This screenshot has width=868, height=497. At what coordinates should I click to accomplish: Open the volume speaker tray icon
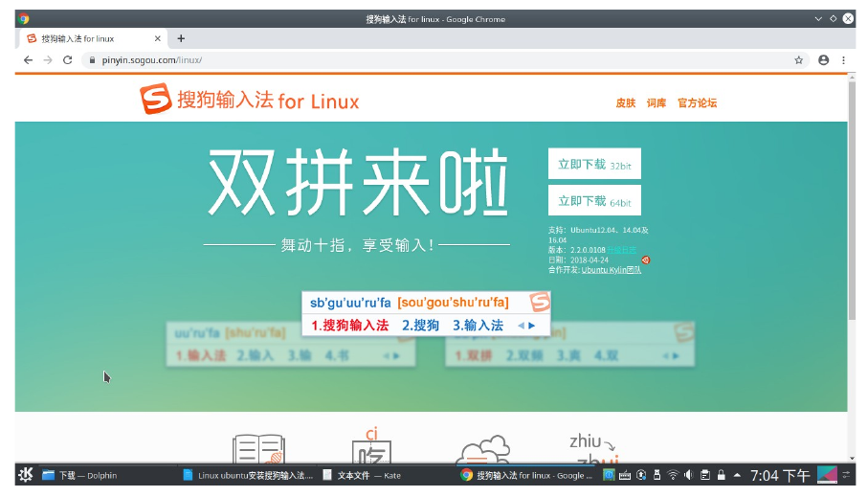point(689,475)
